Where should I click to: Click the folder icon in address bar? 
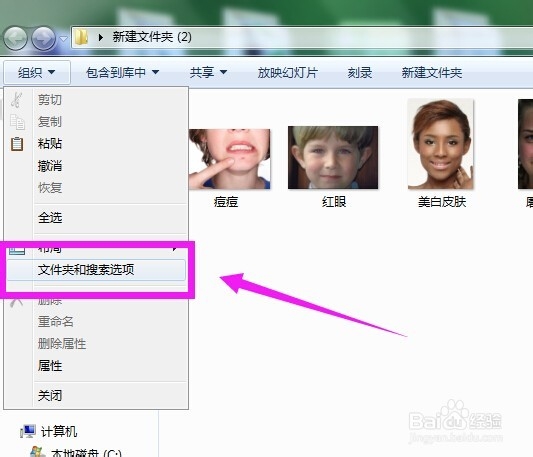click(81, 37)
